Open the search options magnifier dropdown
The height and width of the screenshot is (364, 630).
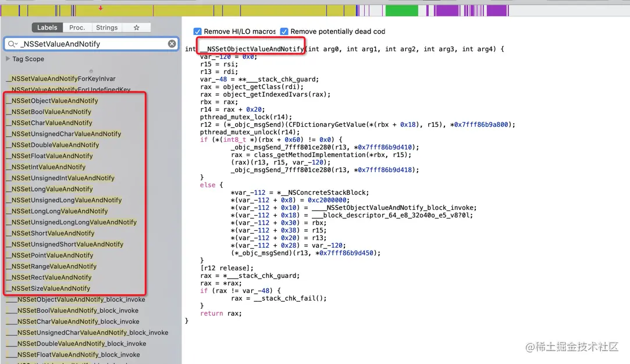[x=12, y=44]
